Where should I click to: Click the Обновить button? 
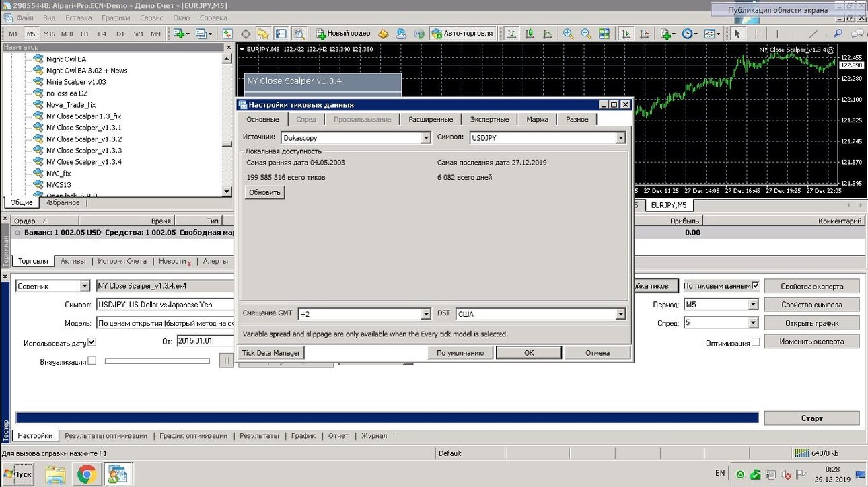(264, 192)
